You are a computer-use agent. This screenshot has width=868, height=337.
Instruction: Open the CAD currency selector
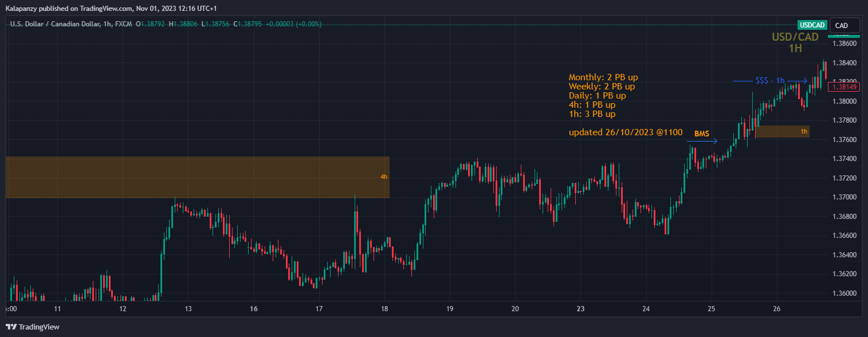point(845,25)
